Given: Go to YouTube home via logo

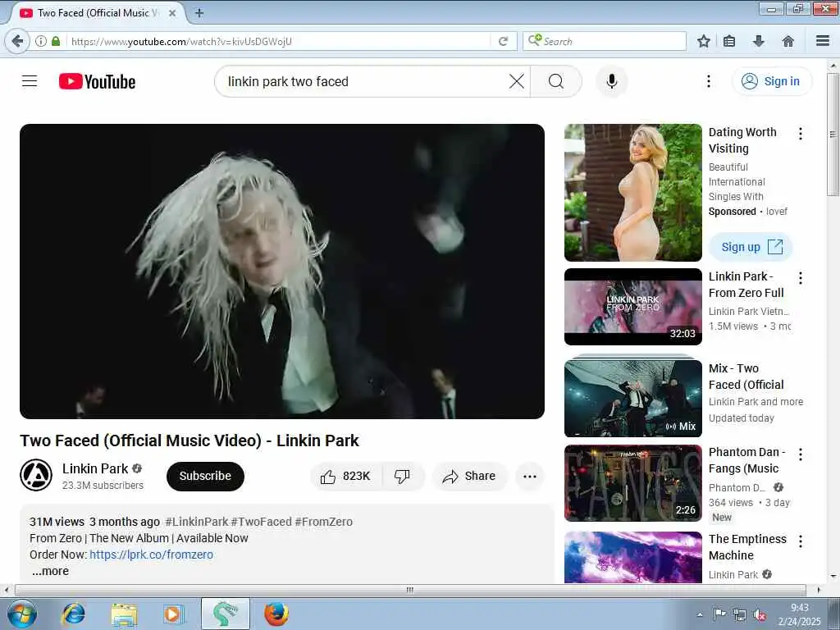Looking at the screenshot, I should [x=97, y=81].
